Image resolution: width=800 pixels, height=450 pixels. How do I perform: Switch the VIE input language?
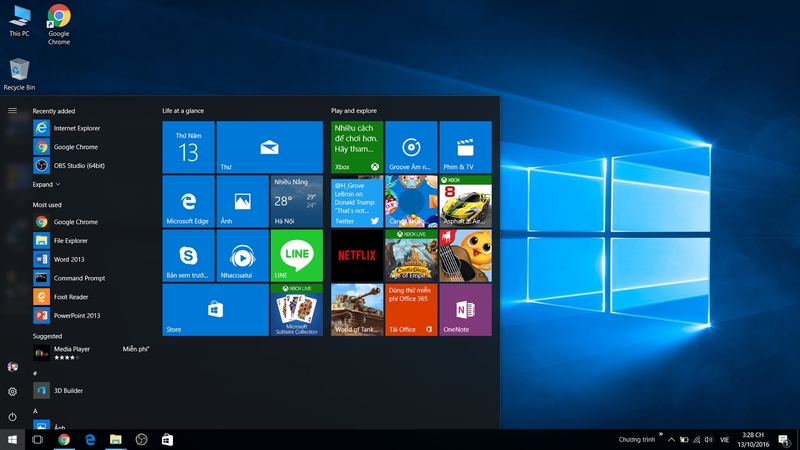pyautogui.click(x=724, y=440)
